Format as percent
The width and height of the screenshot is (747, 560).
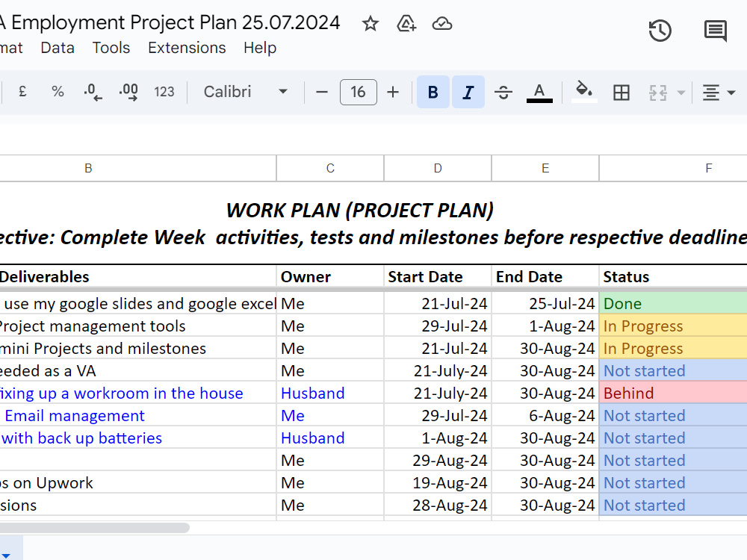(x=58, y=91)
